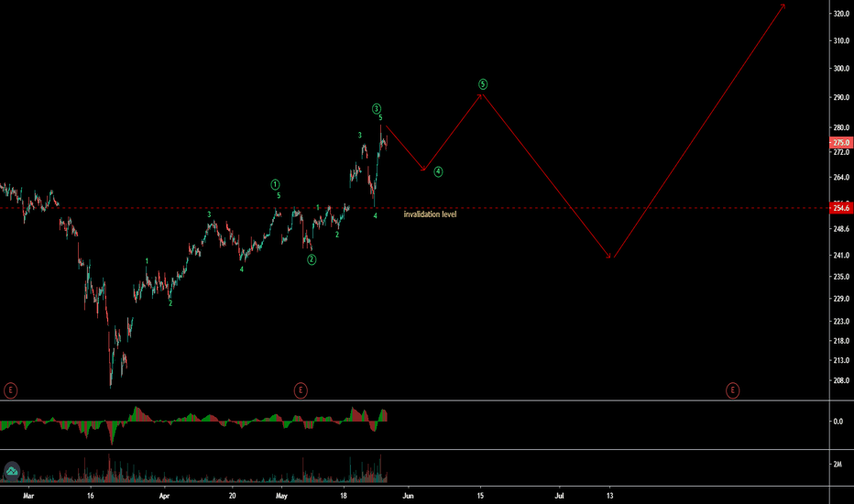The height and width of the screenshot is (504, 854).
Task: Click the 13 date label on time axis
Action: [610, 496]
